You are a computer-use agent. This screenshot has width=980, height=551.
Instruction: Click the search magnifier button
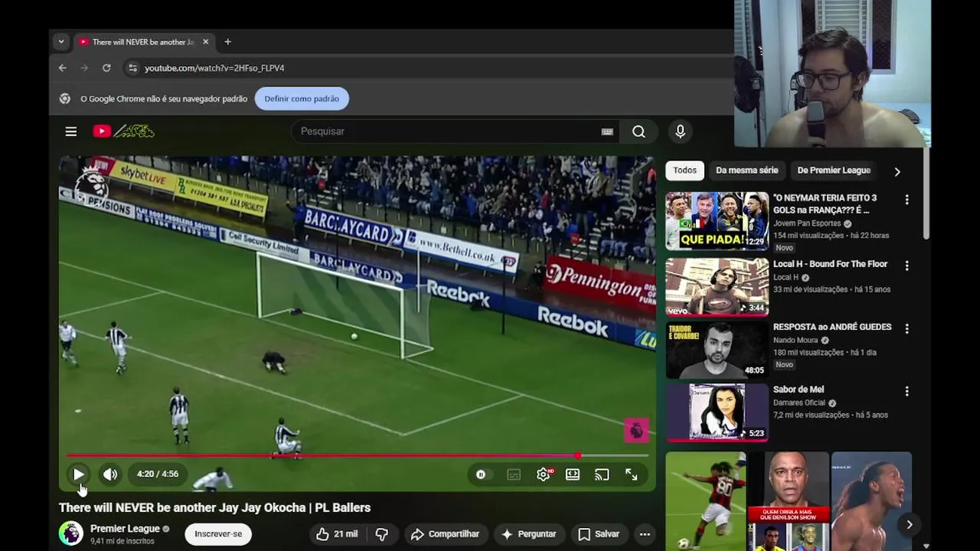pyautogui.click(x=639, y=132)
